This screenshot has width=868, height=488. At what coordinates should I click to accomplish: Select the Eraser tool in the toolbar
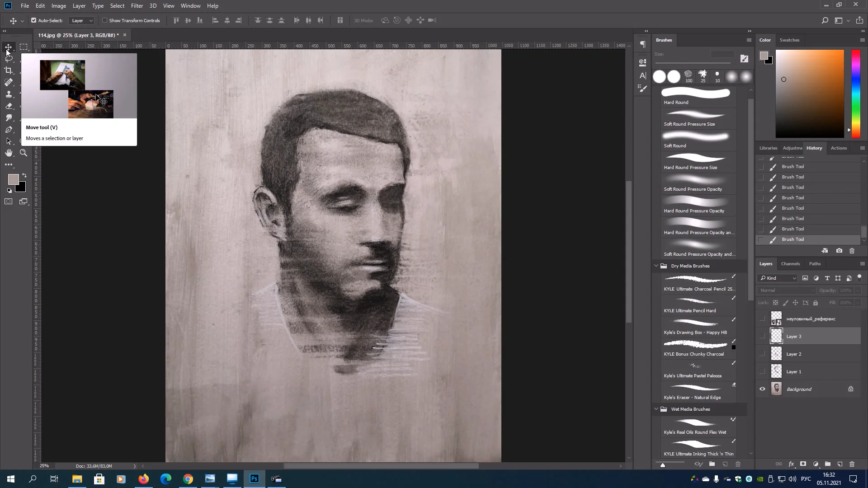9,106
